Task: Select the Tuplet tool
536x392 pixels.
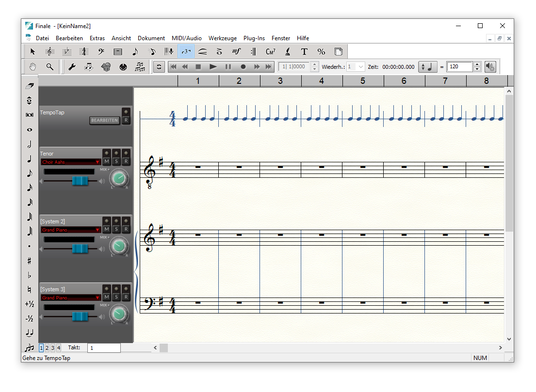Action: coord(186,51)
